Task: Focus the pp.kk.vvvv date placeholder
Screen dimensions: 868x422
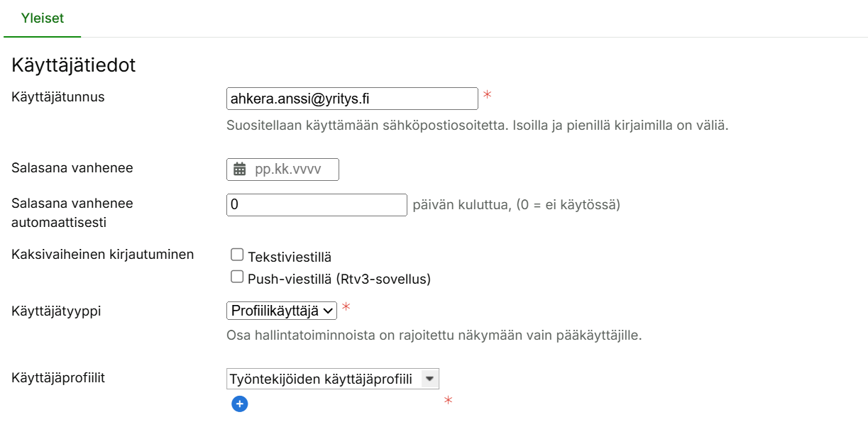Action: 287,170
